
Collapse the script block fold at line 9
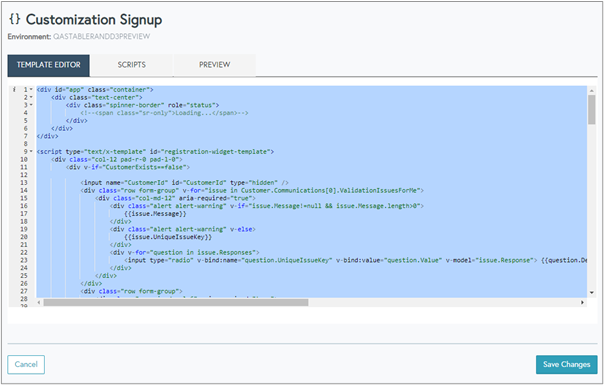coord(31,151)
